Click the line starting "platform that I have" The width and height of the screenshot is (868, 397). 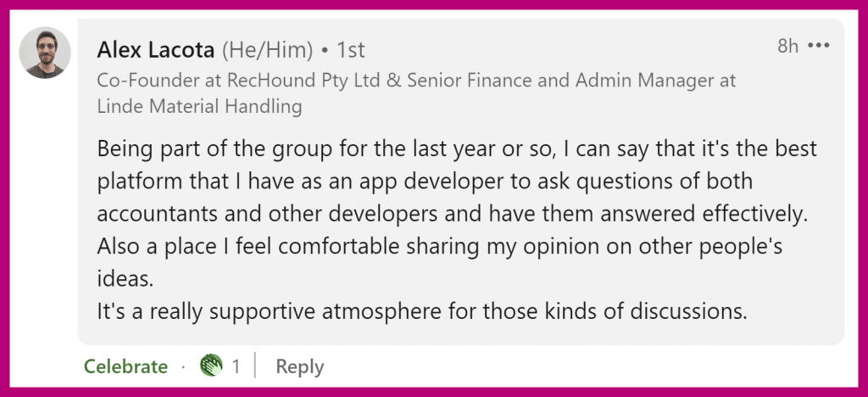click(425, 182)
